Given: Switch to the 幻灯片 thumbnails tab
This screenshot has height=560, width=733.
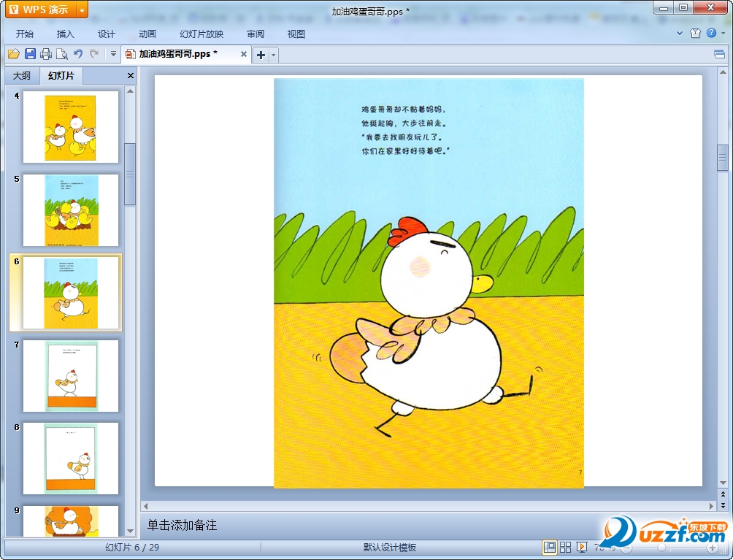Looking at the screenshot, I should tap(61, 75).
